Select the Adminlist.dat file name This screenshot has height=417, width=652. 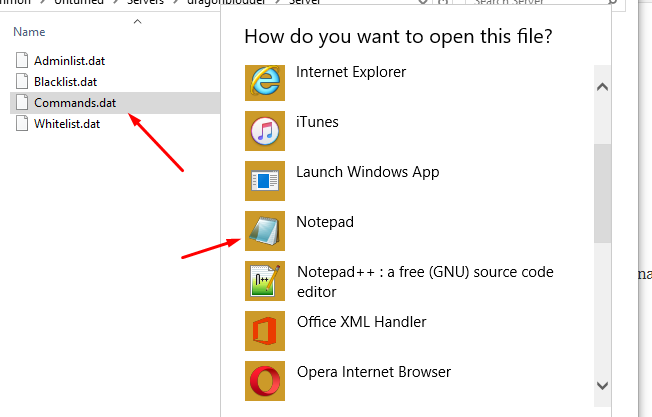click(x=69, y=61)
